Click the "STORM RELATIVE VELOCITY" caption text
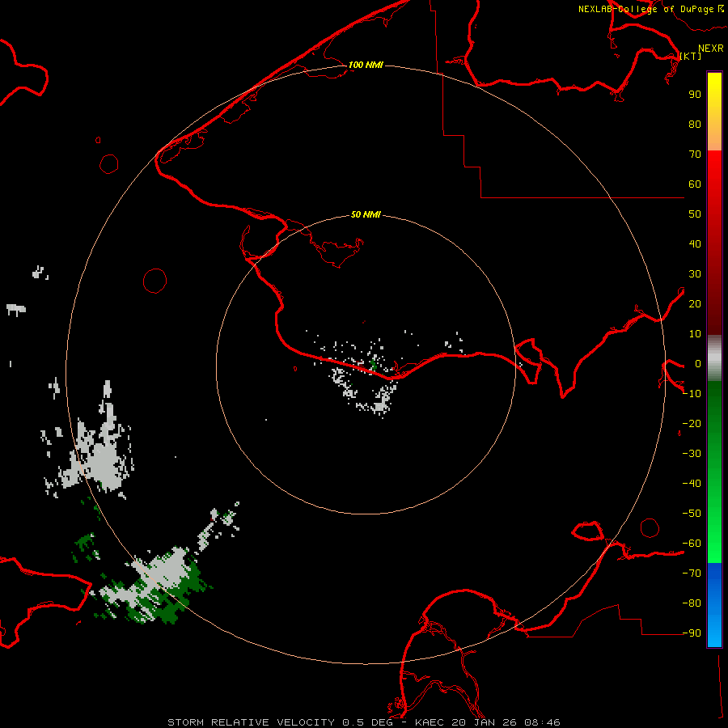Screen dimensions: 728x728 pos(252,722)
